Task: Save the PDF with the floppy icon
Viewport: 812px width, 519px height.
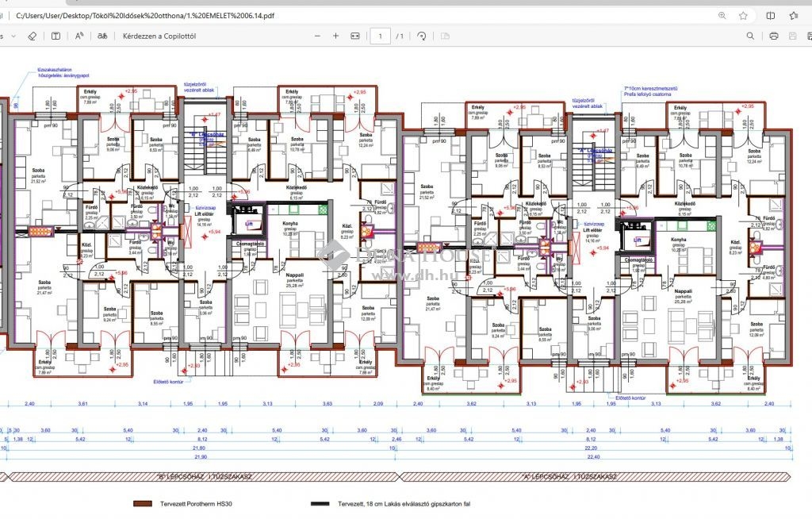Action: pos(792,37)
